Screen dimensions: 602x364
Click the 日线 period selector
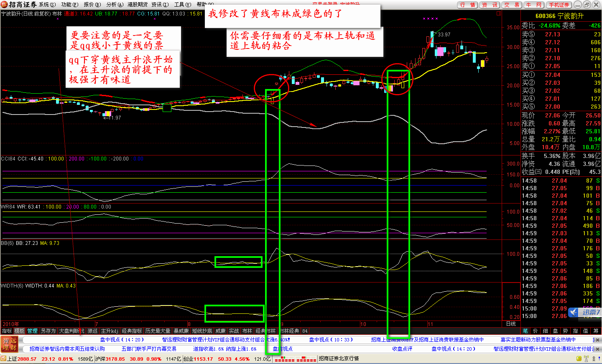(511, 324)
